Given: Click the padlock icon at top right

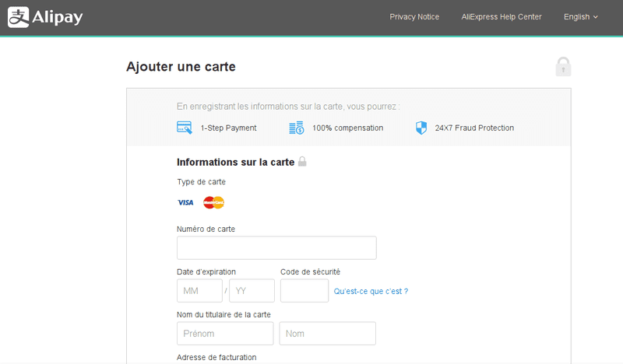Looking at the screenshot, I should click(x=563, y=67).
